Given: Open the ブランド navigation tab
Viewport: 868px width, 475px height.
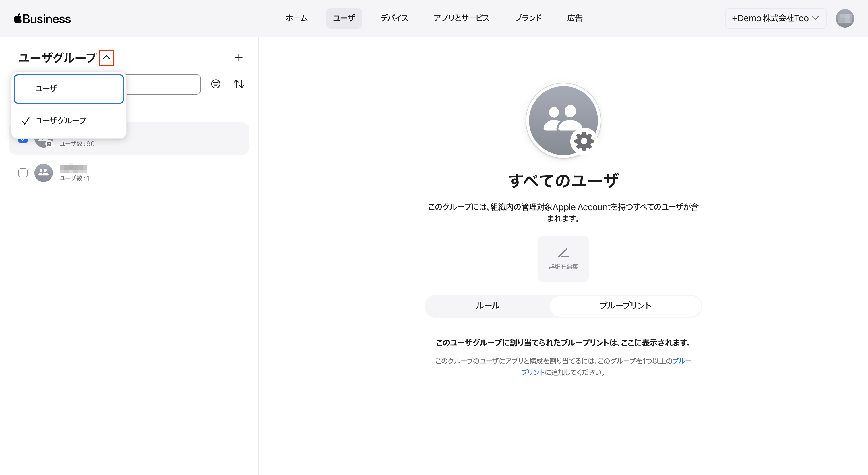Looking at the screenshot, I should (x=528, y=18).
